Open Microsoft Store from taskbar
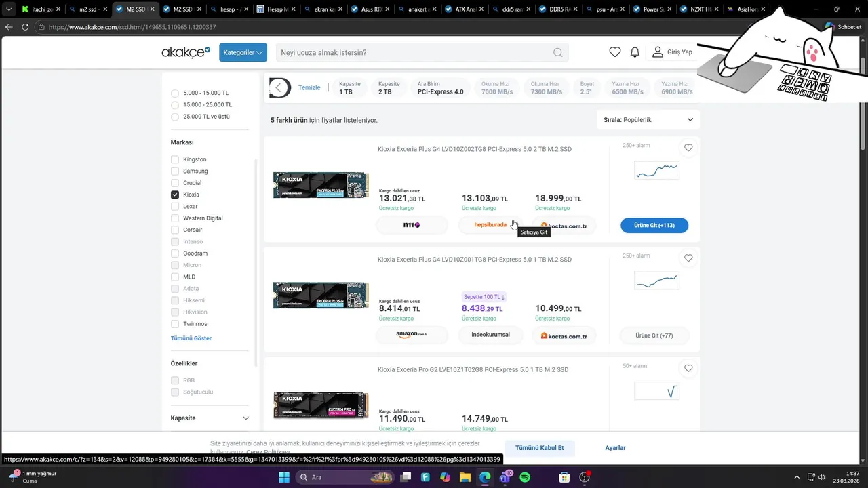The width and height of the screenshot is (868, 488). (564, 477)
